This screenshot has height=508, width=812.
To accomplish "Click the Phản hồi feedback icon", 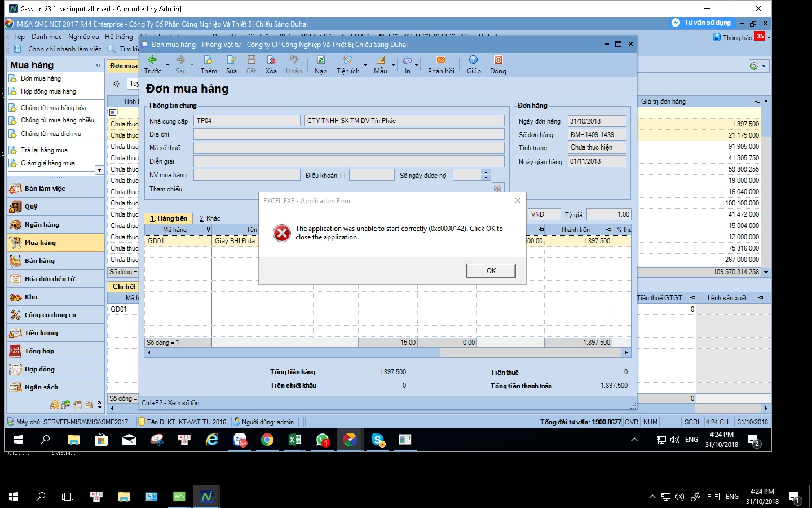I will pos(441,64).
